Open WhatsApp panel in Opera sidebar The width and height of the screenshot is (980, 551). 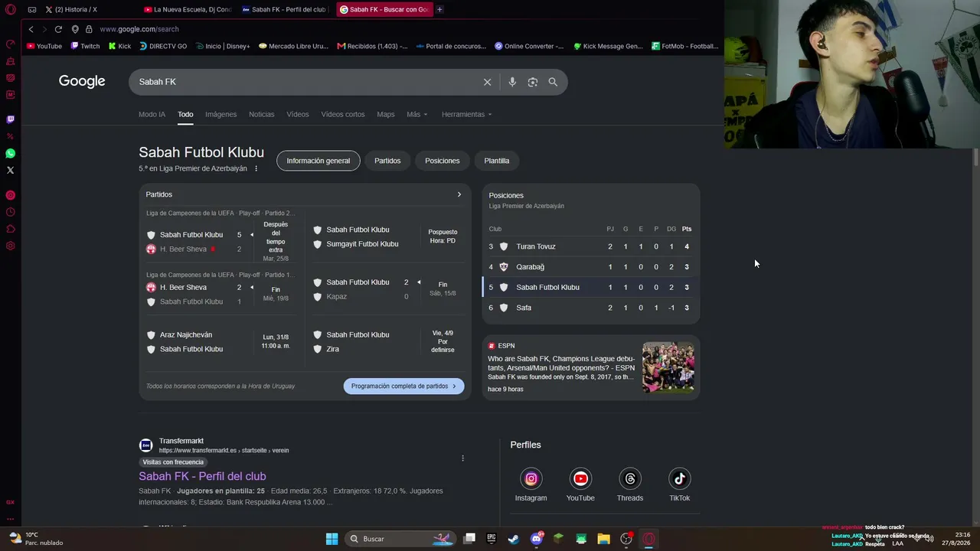coord(10,153)
